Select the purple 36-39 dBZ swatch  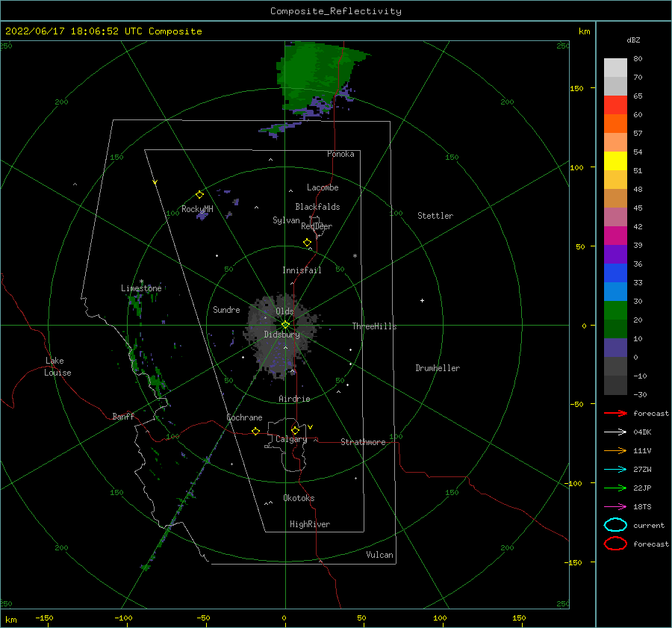tap(615, 255)
